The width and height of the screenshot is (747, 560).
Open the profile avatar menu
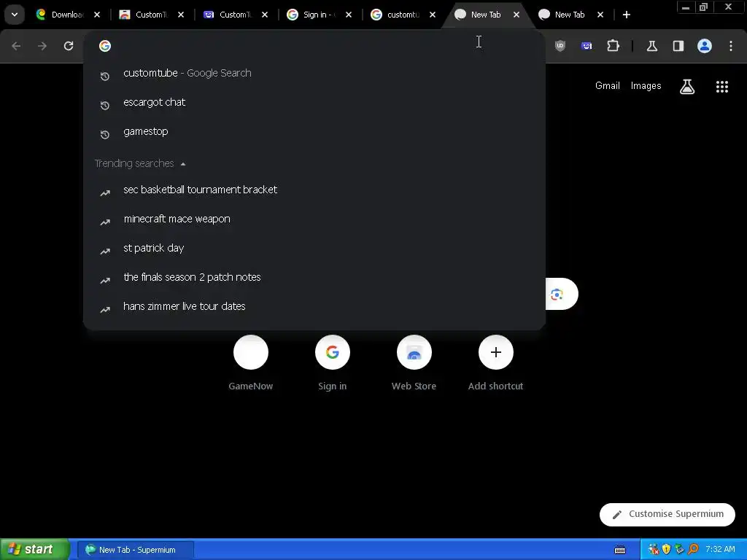point(705,46)
